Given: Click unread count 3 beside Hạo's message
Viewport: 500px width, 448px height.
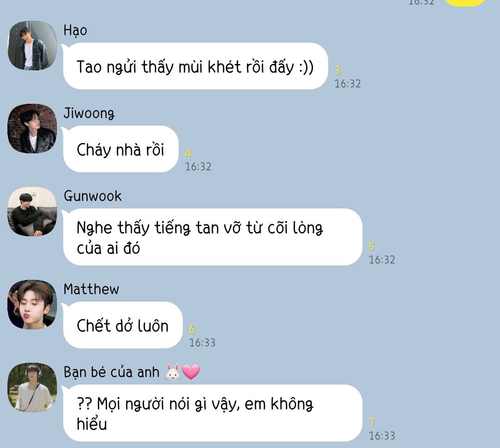Looking at the screenshot, I should click(337, 70).
